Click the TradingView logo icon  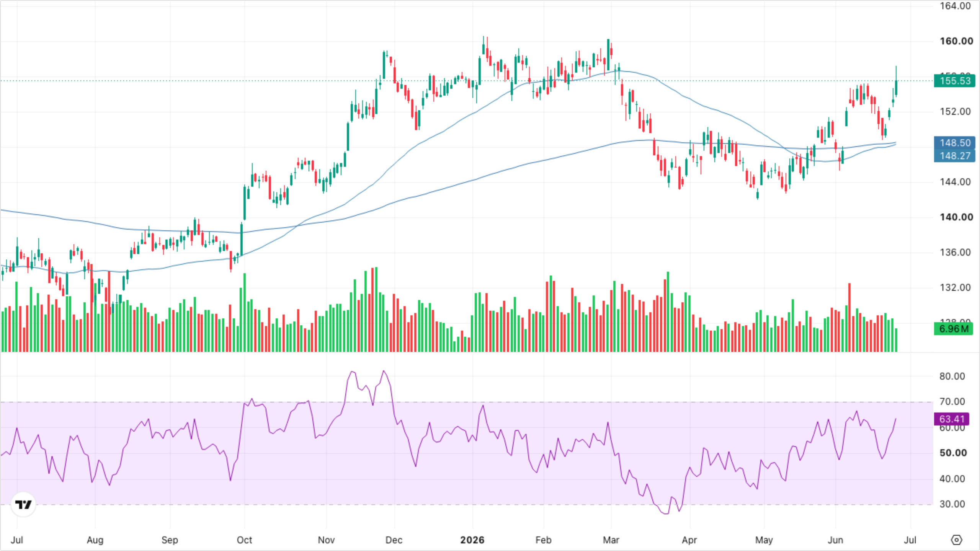click(23, 505)
